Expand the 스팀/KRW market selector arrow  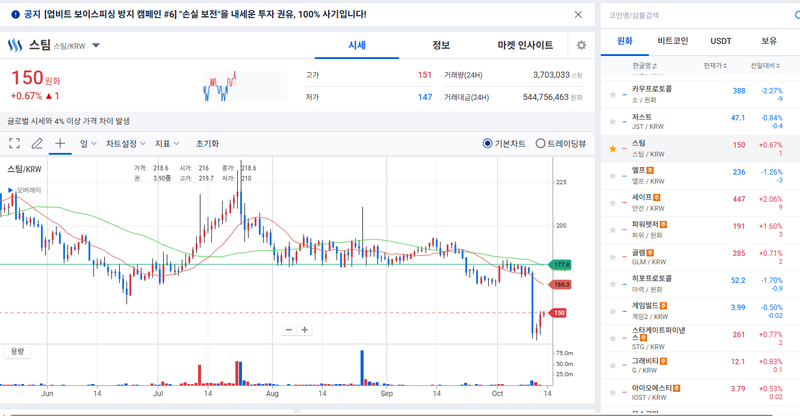pyautogui.click(x=96, y=46)
